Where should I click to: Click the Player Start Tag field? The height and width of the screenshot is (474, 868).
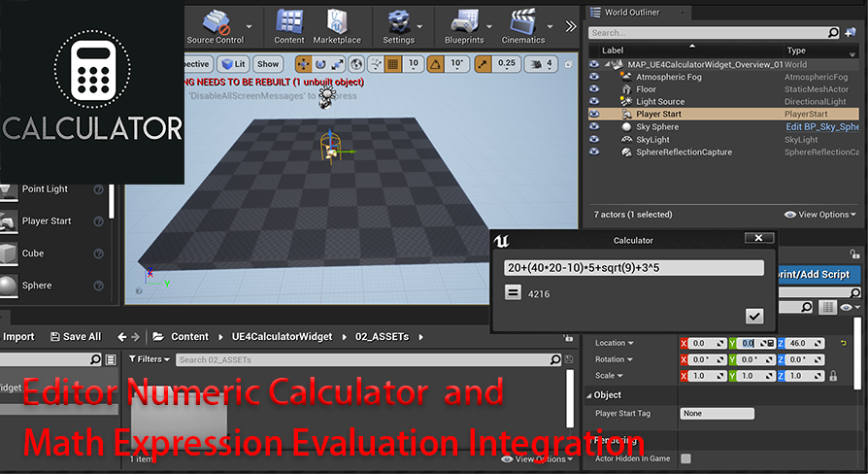pyautogui.click(x=717, y=414)
